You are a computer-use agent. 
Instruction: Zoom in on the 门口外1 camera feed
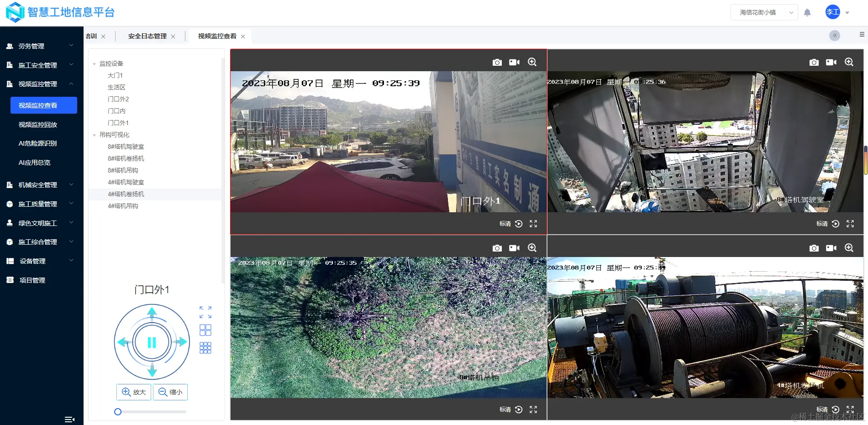pyautogui.click(x=532, y=62)
